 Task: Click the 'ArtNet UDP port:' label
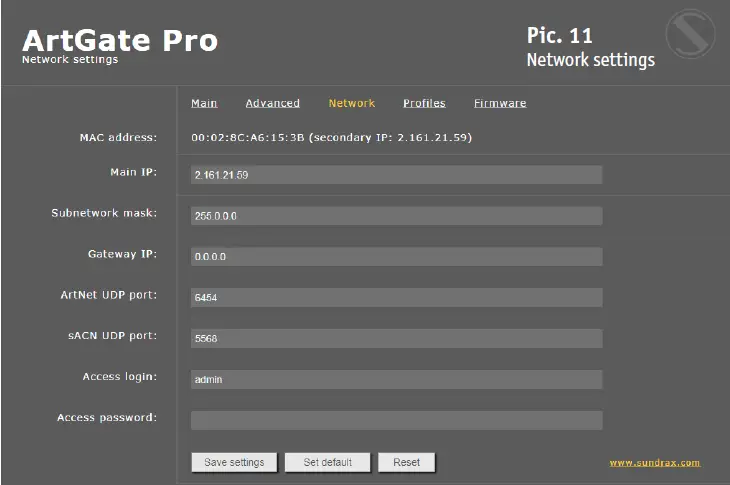point(109,295)
